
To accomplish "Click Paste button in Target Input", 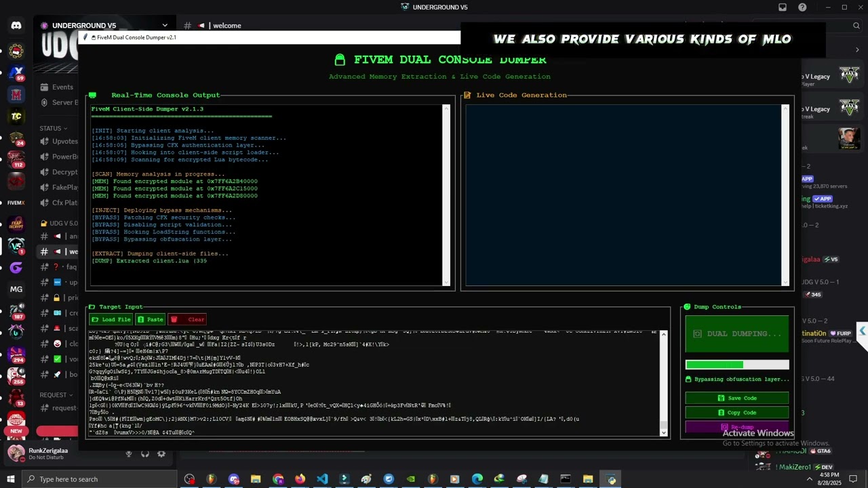I will [x=151, y=319].
